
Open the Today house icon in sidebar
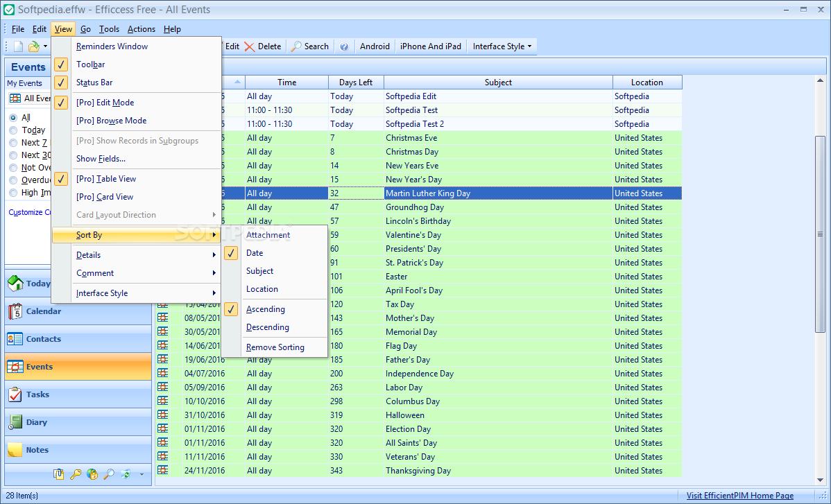tap(15, 284)
